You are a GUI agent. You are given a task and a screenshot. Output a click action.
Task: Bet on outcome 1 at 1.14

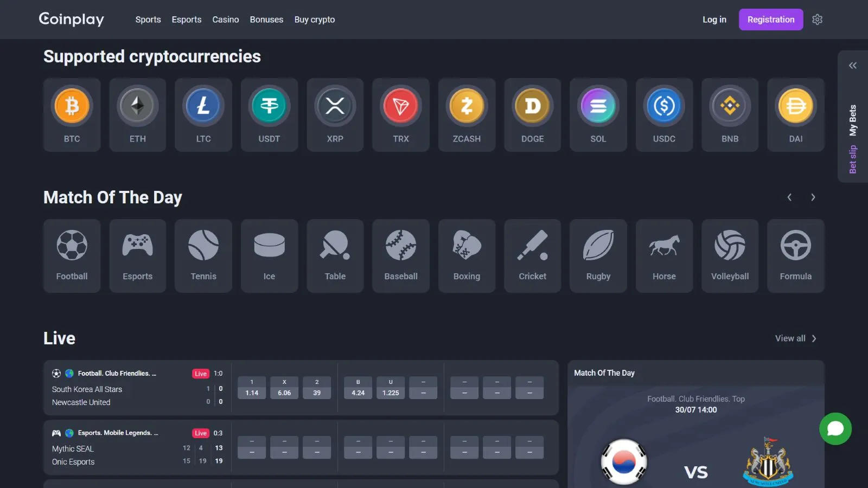coord(252,388)
